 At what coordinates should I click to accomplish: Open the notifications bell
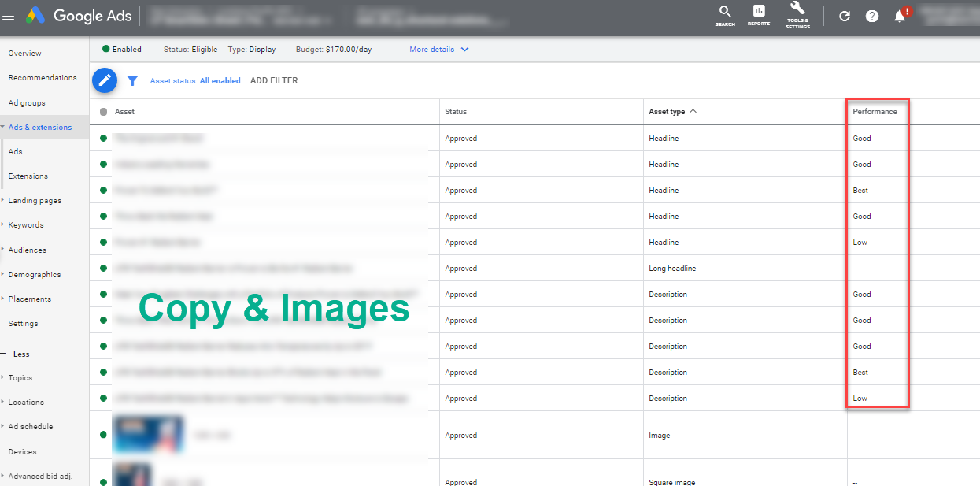900,16
